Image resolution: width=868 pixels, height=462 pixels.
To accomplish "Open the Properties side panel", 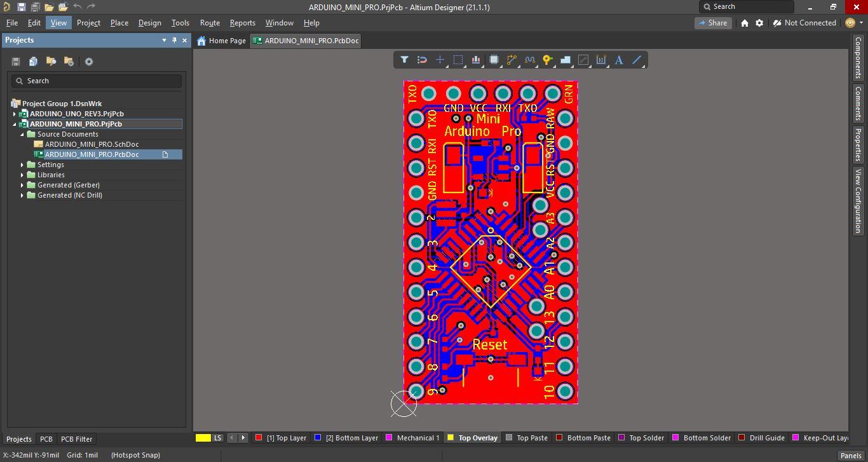I will [858, 144].
